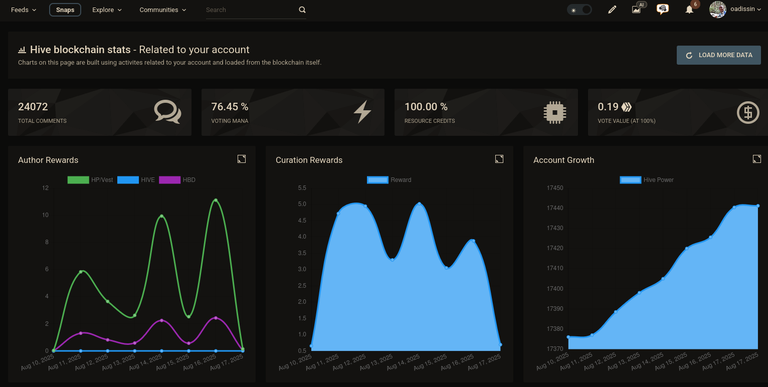Viewport: 768px width, 387px height.
Task: Expand the Author Rewards chart
Action: 241,159
